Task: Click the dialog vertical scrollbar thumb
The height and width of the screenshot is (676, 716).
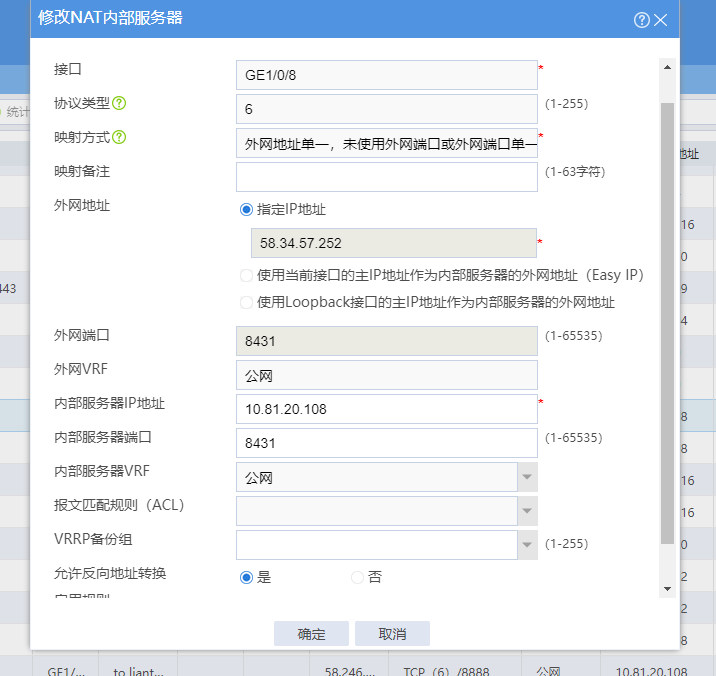Action: pos(667,323)
